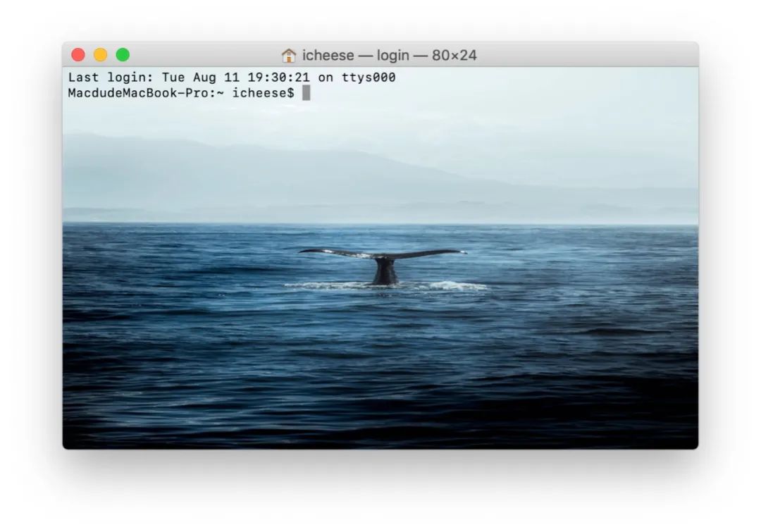Click the dark water at terminal bottom
The width and height of the screenshot is (761, 532).
click(380, 416)
